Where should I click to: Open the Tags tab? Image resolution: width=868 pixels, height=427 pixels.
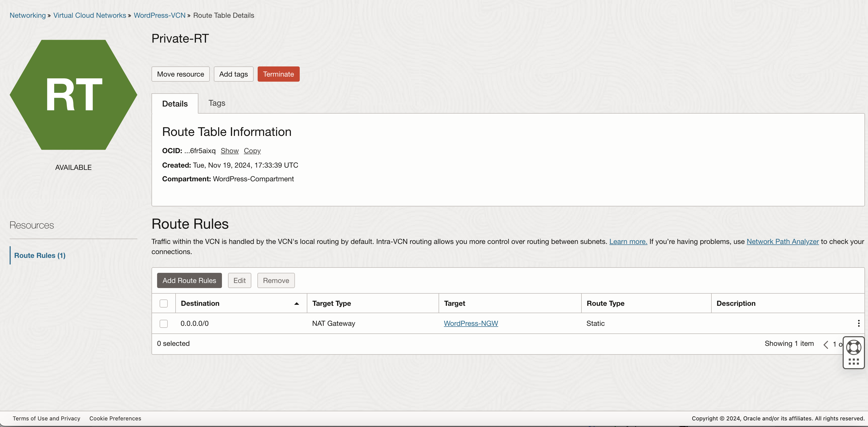point(217,102)
